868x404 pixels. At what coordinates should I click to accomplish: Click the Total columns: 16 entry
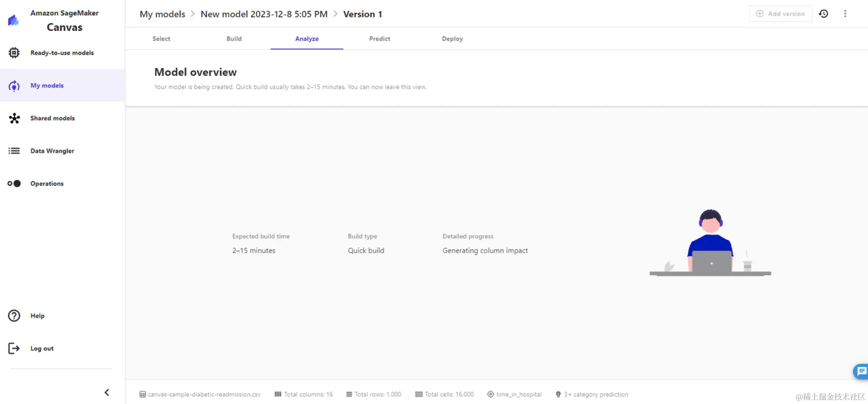point(309,394)
